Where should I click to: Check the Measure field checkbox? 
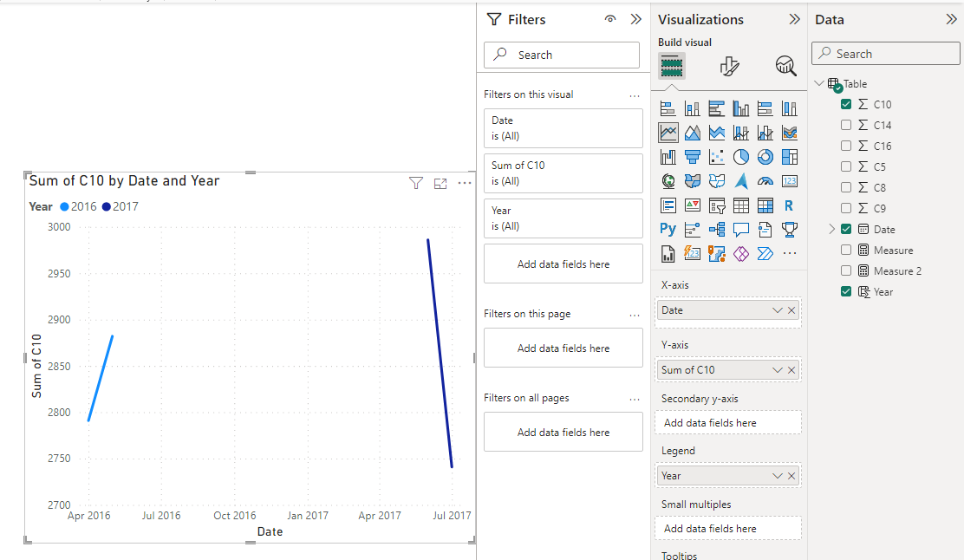[x=846, y=251]
